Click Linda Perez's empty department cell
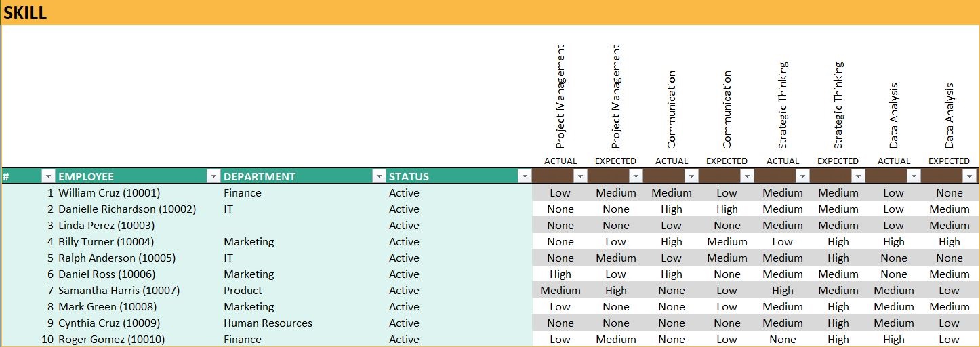Viewport: 980px width, 347px height. [x=304, y=225]
